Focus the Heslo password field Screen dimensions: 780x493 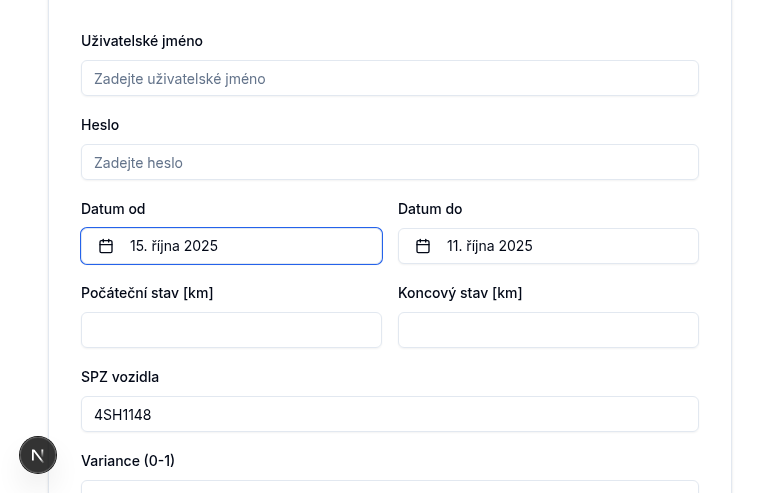[x=390, y=162]
